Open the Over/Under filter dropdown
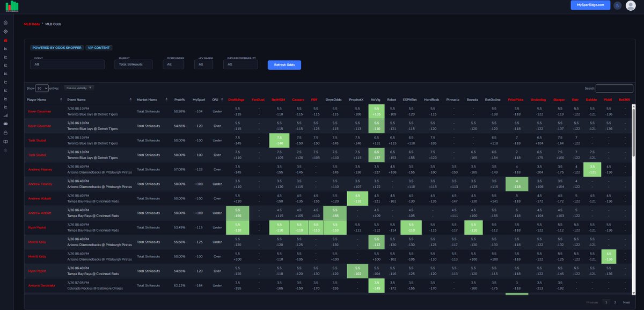This screenshot has height=310, width=644. tap(173, 64)
